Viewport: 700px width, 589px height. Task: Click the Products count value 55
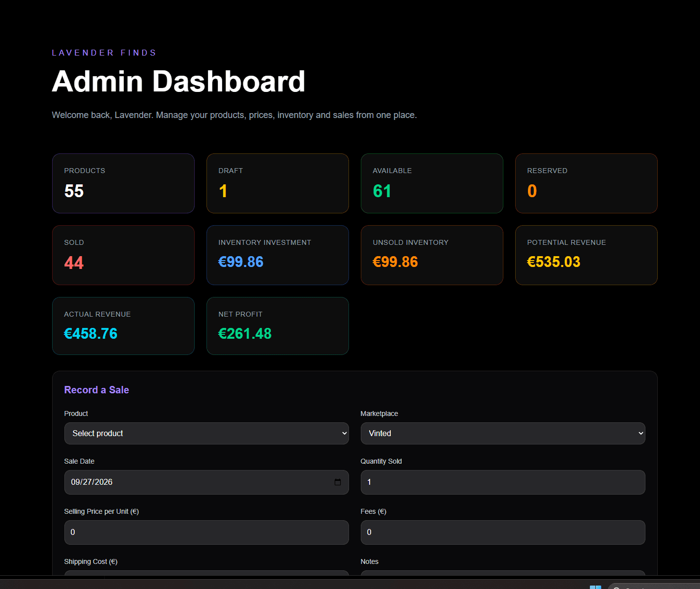pyautogui.click(x=74, y=191)
